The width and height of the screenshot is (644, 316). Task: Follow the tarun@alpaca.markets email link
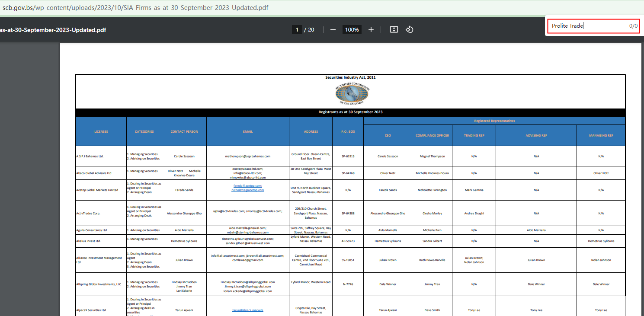pos(247,310)
